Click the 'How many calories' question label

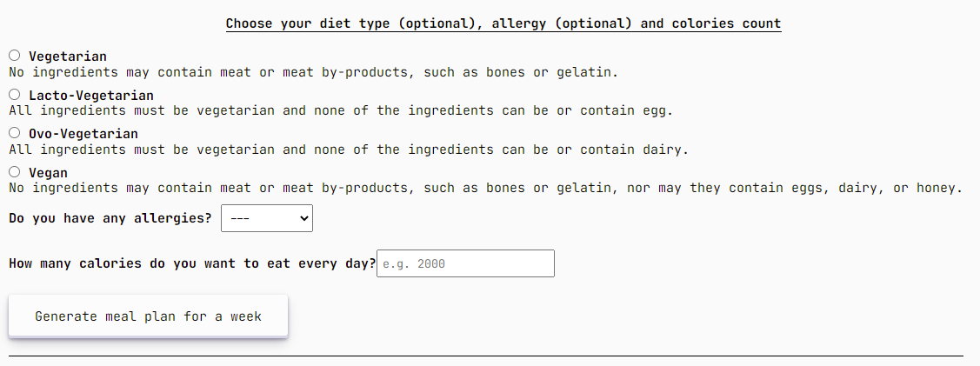point(192,263)
